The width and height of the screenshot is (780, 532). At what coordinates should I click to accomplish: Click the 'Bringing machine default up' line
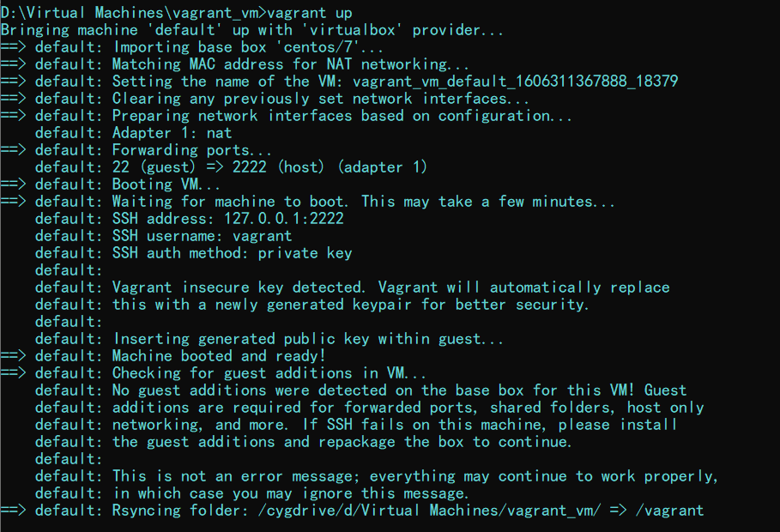tap(251, 30)
